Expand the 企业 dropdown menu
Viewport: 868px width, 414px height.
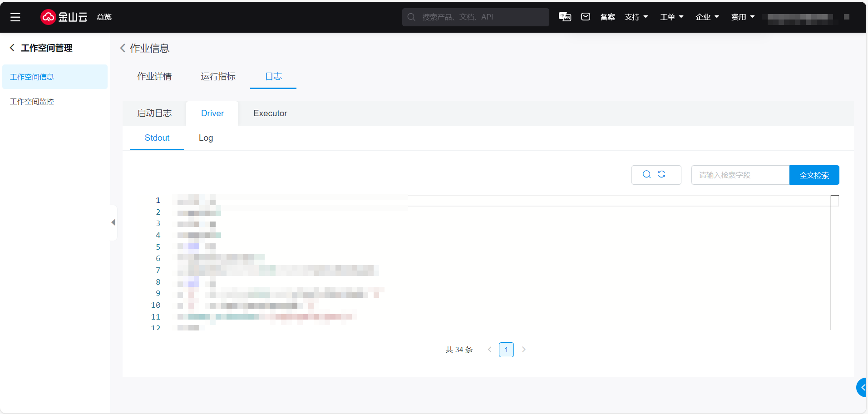click(707, 17)
